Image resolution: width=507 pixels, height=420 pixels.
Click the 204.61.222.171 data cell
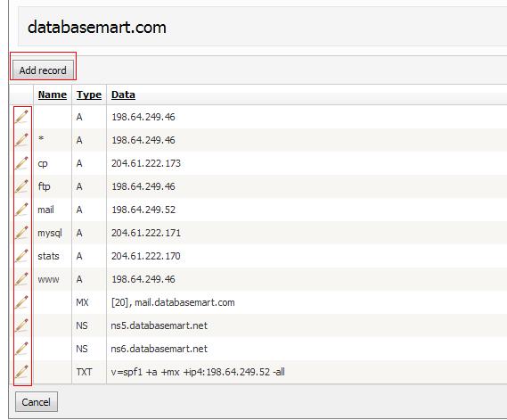[x=146, y=233]
